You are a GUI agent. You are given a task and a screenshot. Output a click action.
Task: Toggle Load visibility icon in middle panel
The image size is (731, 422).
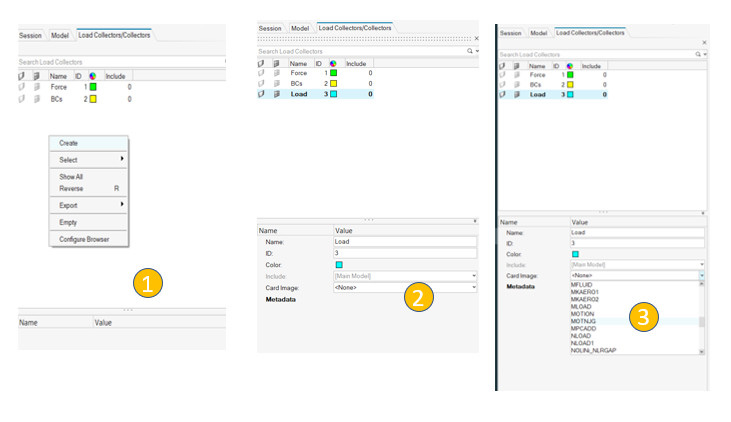[x=261, y=94]
